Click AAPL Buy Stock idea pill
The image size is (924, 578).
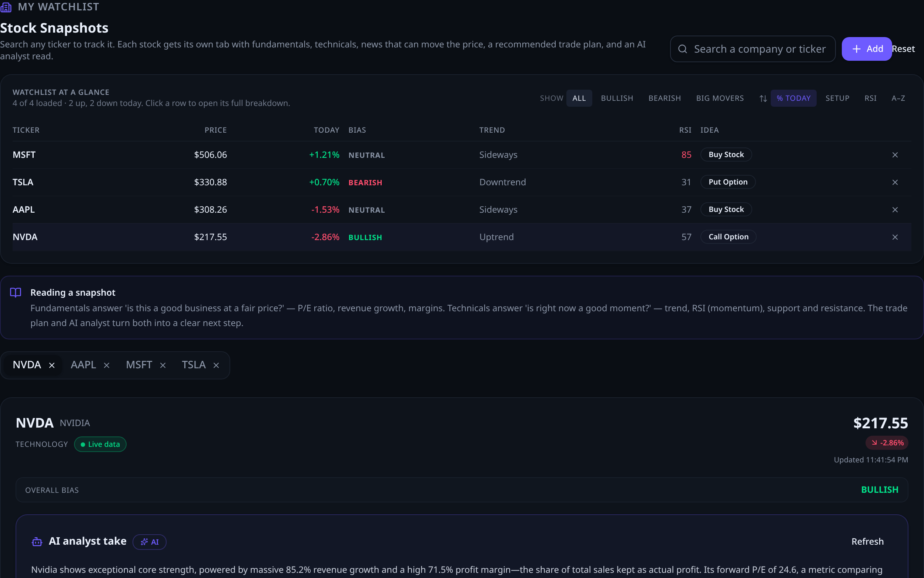pyautogui.click(x=726, y=209)
